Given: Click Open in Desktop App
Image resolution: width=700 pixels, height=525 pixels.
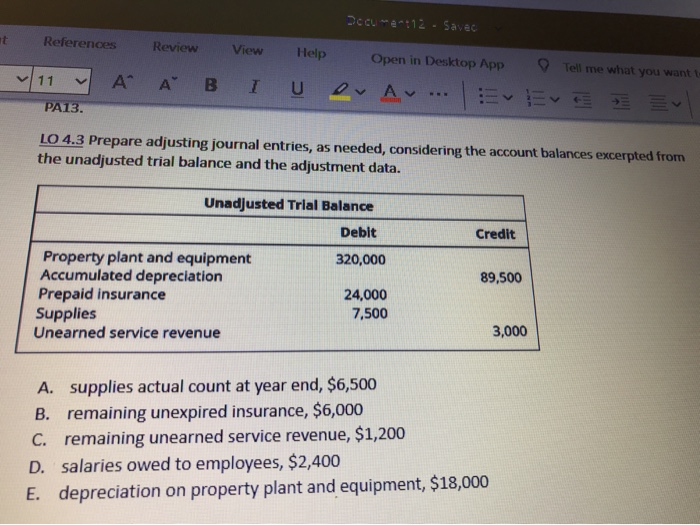Looking at the screenshot, I should [438, 62].
